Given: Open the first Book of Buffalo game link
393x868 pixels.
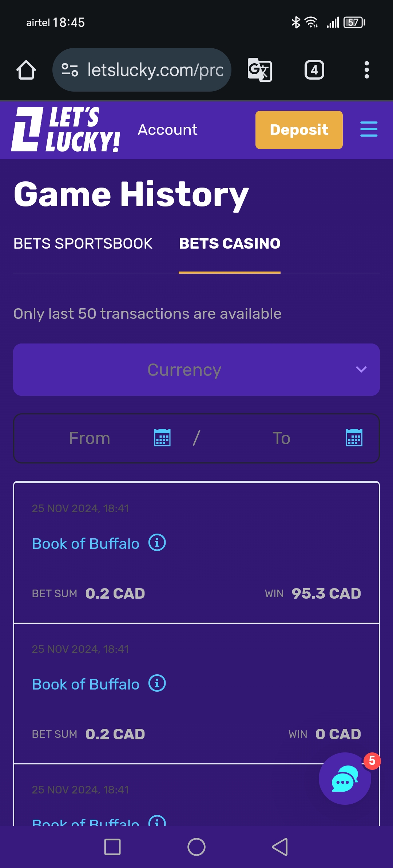Looking at the screenshot, I should (86, 544).
